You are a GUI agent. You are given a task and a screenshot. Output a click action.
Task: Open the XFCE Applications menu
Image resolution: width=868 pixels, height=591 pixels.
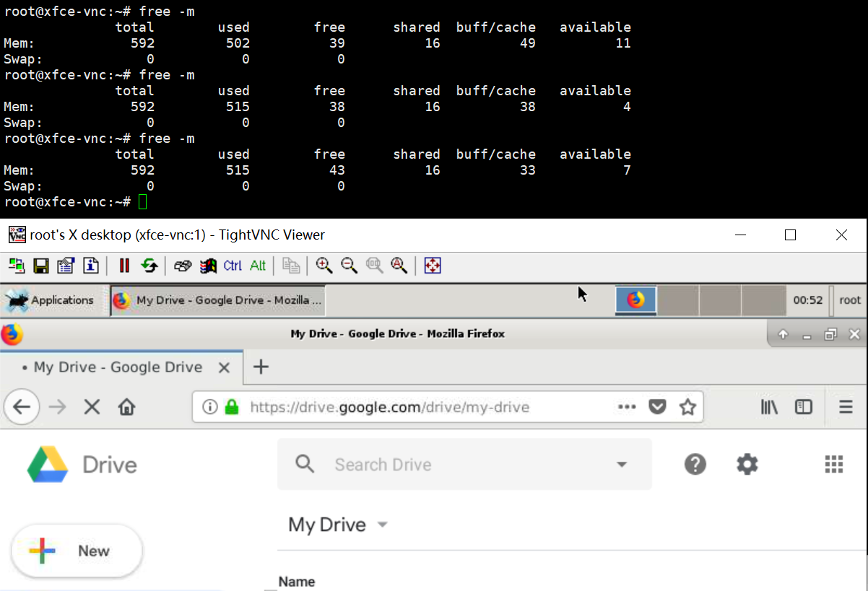51,300
